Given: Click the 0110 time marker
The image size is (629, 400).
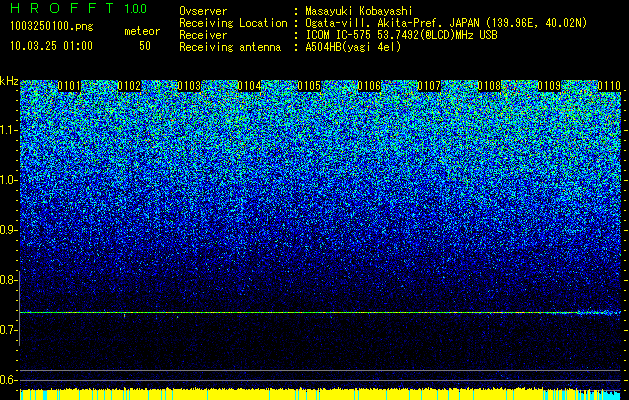Looking at the screenshot, I should point(609,86).
